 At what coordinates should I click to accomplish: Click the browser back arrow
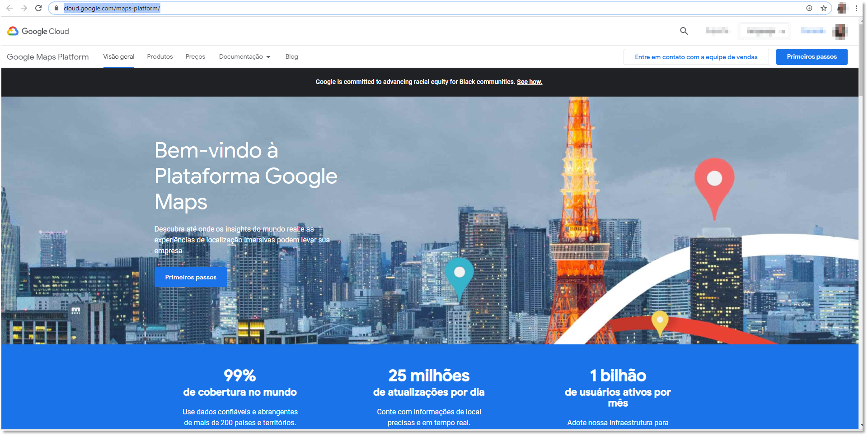(9, 8)
